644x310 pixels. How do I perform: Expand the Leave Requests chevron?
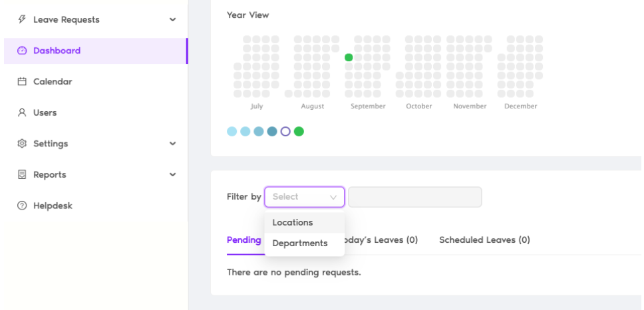pyautogui.click(x=173, y=20)
